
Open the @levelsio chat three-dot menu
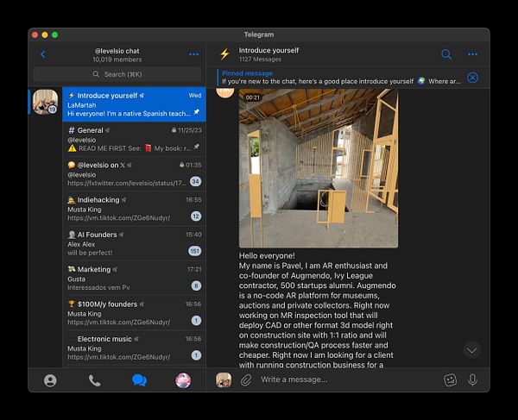tap(194, 54)
